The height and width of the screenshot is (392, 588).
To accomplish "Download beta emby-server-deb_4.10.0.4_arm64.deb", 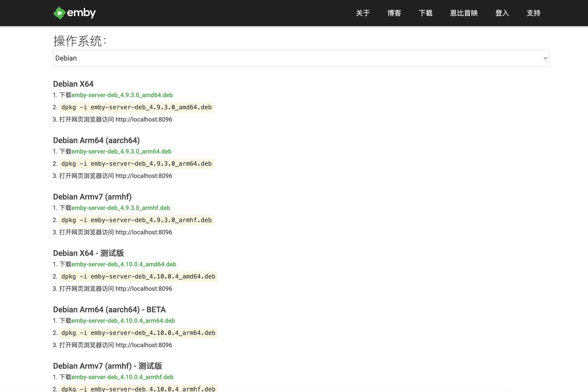I will pyautogui.click(x=123, y=321).
